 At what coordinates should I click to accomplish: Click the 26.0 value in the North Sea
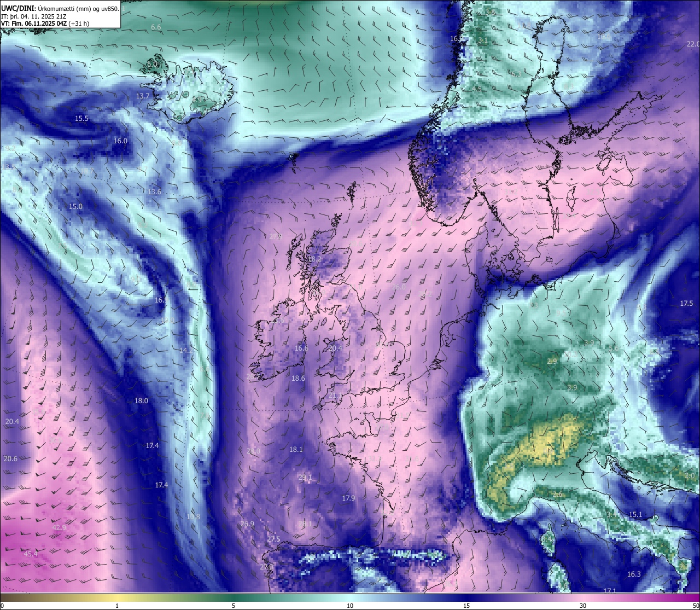pyautogui.click(x=399, y=287)
